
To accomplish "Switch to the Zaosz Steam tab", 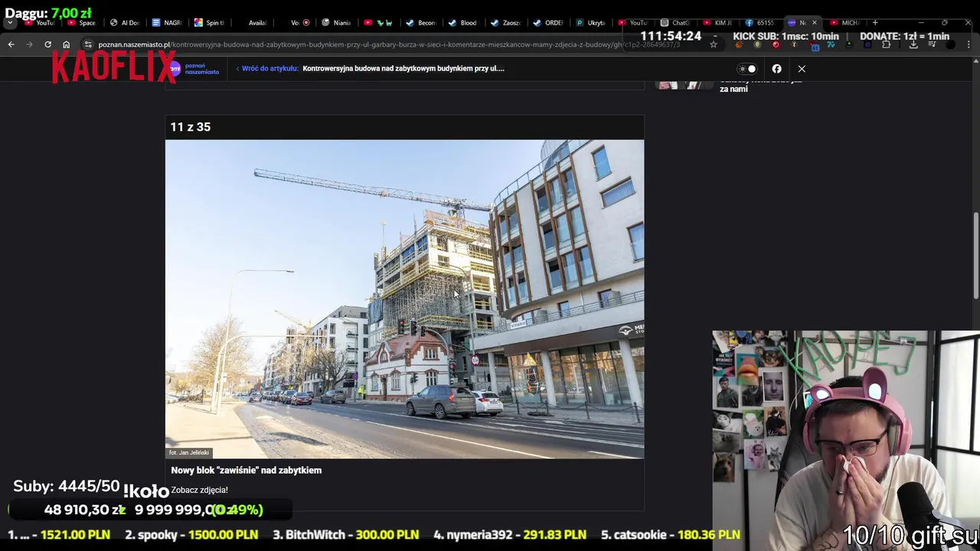I will (505, 23).
